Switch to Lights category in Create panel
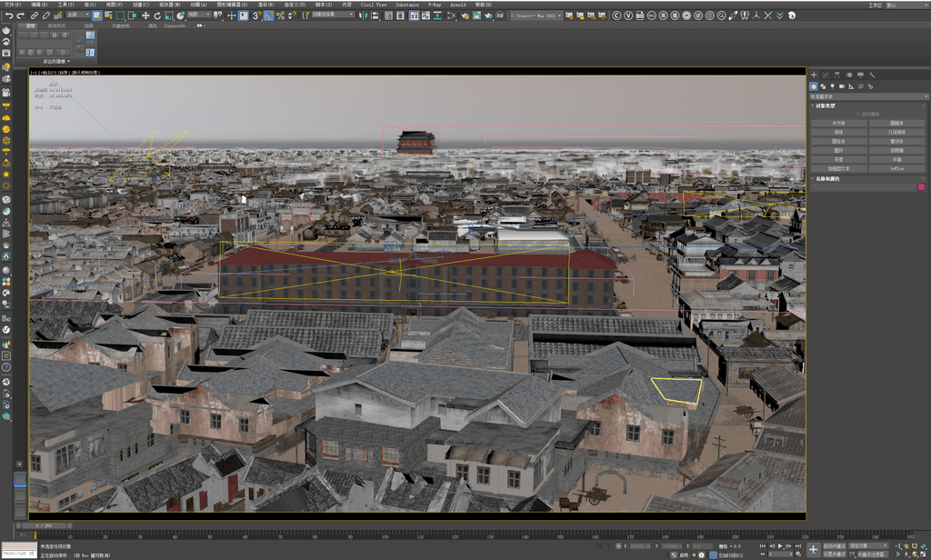Screen dimensions: 931x560 point(833,86)
